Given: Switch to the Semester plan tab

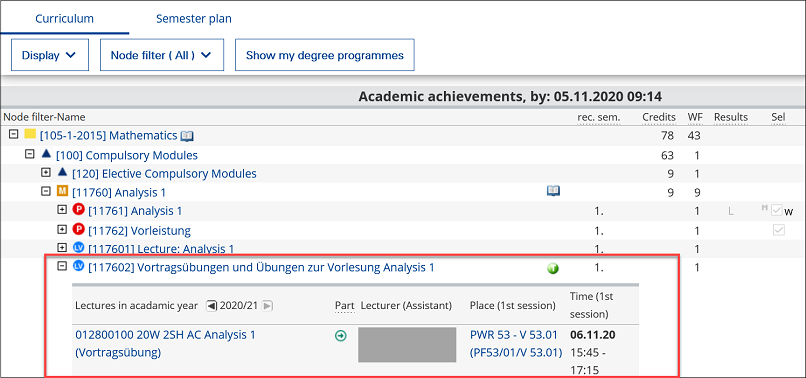Looking at the screenshot, I should coord(194,19).
